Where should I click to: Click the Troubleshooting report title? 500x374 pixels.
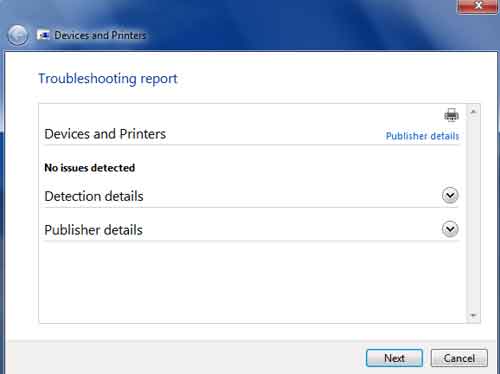tap(108, 79)
